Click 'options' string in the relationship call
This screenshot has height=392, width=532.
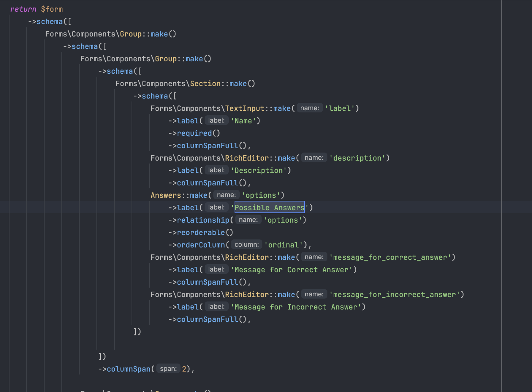[283, 220]
